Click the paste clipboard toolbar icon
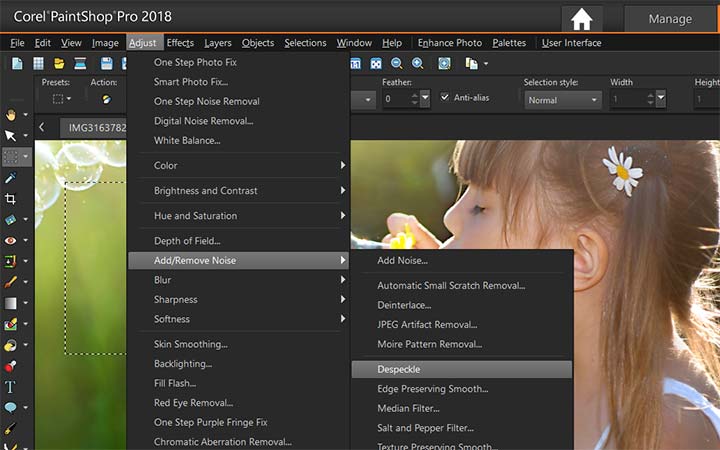 (471, 63)
